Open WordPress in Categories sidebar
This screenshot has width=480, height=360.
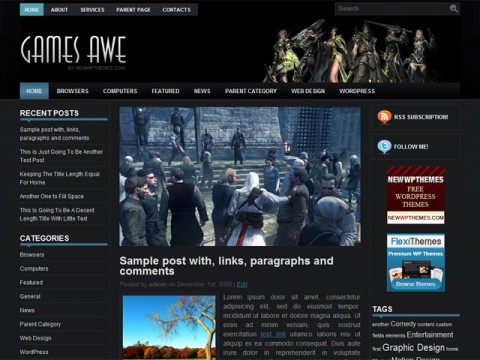pyautogui.click(x=34, y=352)
